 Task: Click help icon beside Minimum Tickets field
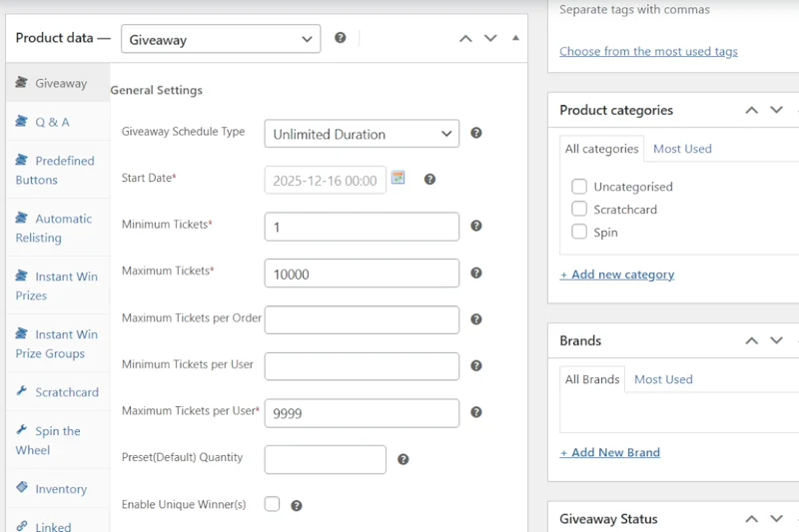pyautogui.click(x=476, y=226)
